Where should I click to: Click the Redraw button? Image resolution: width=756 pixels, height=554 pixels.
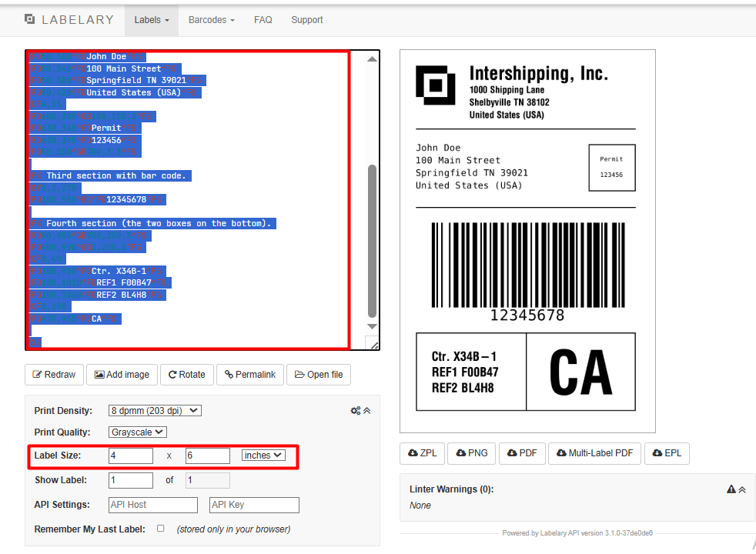click(x=54, y=375)
